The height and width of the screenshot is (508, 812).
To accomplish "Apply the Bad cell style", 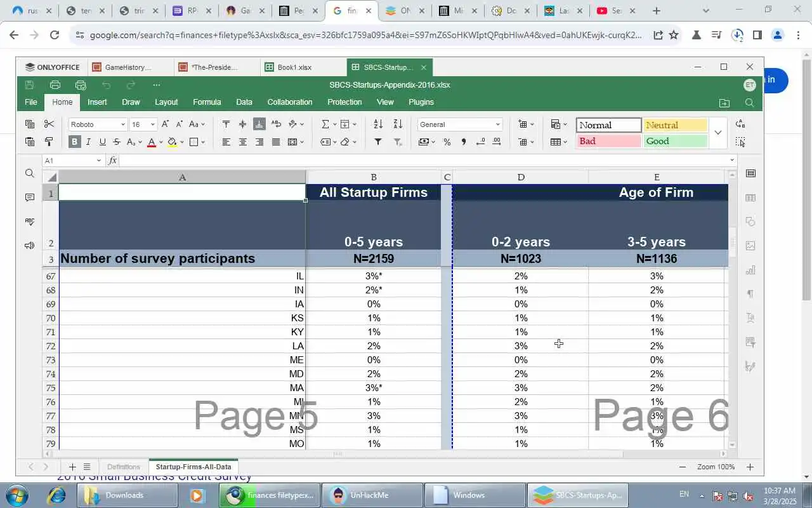I will coord(608,141).
